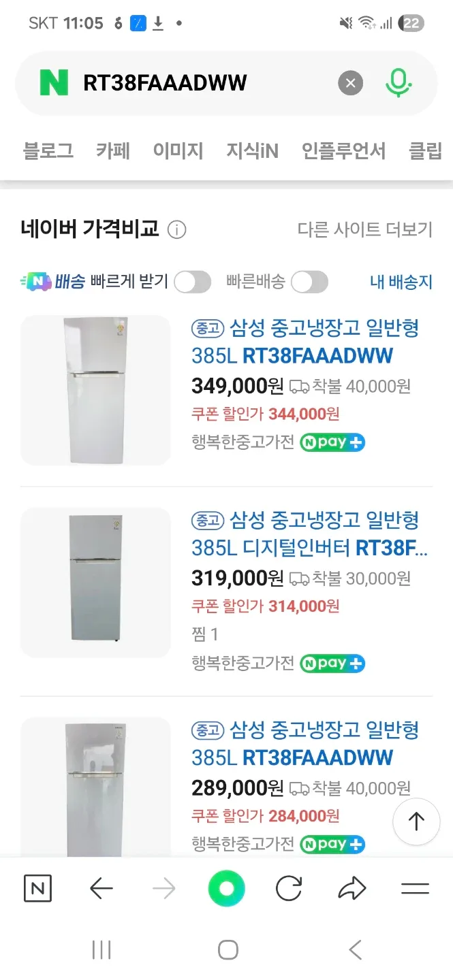Reload the page with refresh icon
Image resolution: width=453 pixels, height=980 pixels.
point(289,888)
